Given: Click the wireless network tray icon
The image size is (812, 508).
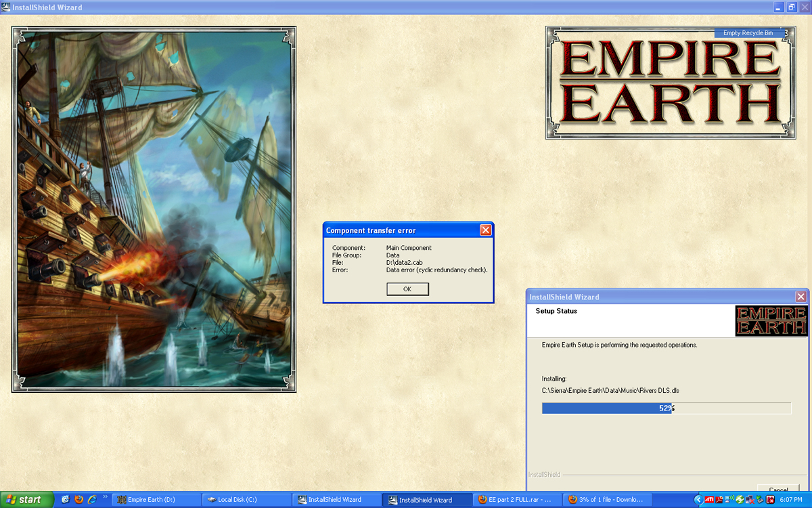Looking at the screenshot, I should click(731, 500).
